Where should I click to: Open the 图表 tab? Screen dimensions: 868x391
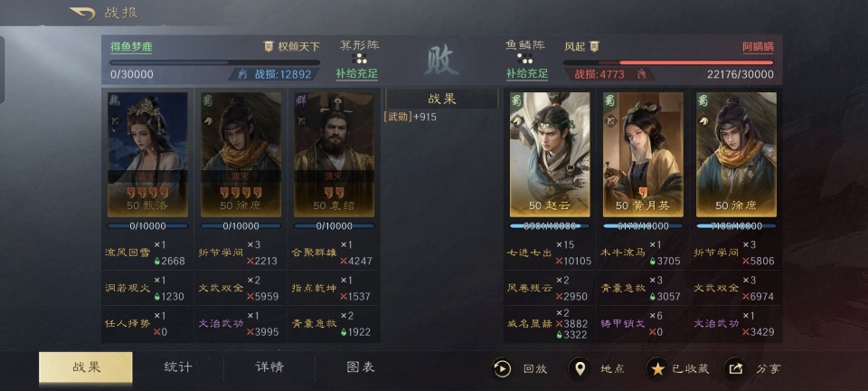361,367
